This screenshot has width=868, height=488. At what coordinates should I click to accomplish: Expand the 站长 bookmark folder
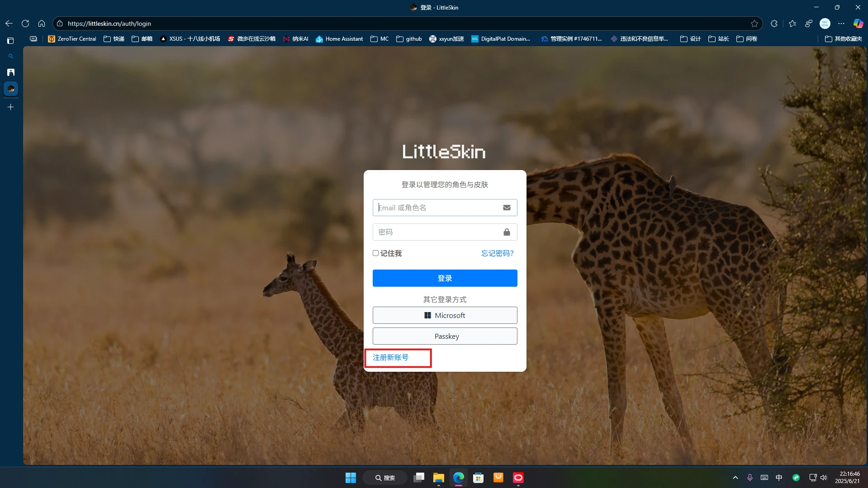pyautogui.click(x=719, y=39)
